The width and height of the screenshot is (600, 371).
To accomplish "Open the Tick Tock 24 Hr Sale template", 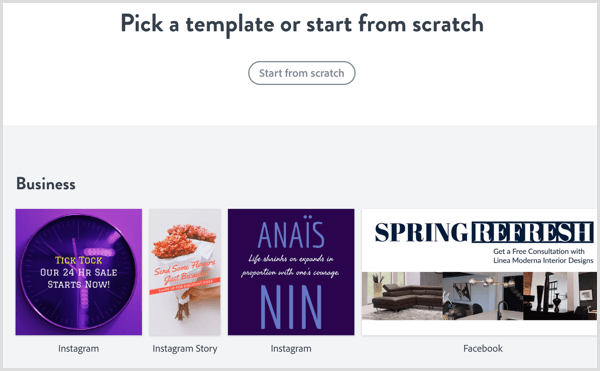I will (x=78, y=272).
